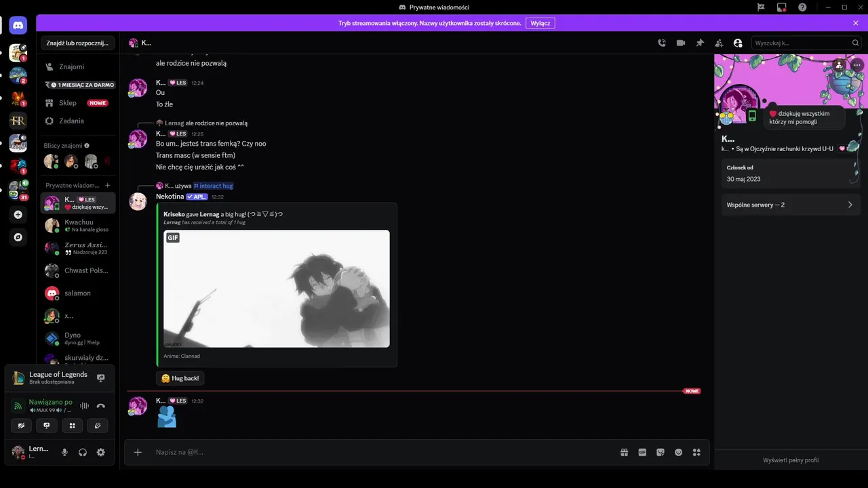Dismiss the streamer mode banner
The width and height of the screenshot is (868, 488).
point(856,23)
